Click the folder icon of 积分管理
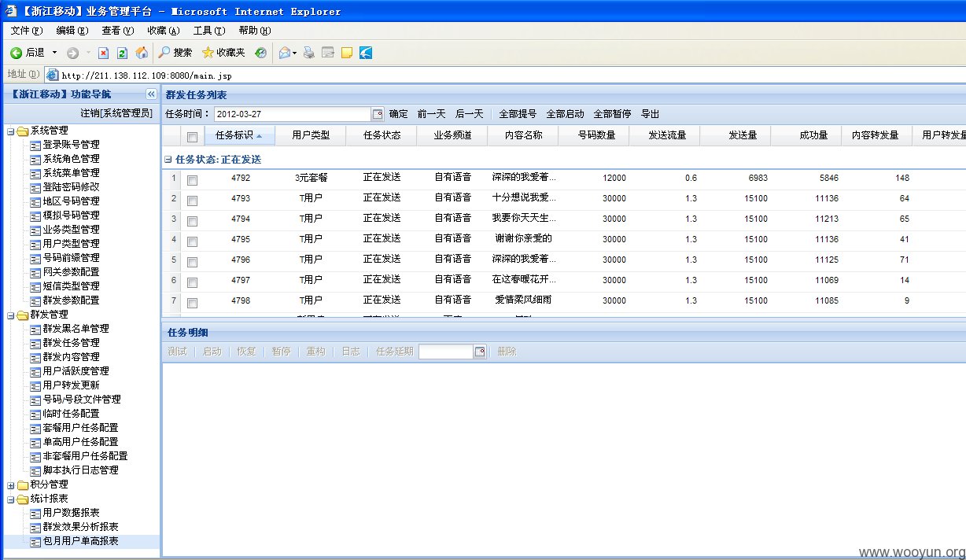Viewport: 966px width, 560px height. [x=23, y=485]
